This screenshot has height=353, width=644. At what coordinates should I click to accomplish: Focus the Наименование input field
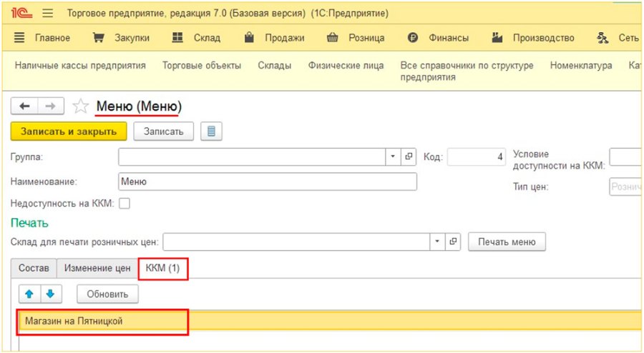coord(268,182)
